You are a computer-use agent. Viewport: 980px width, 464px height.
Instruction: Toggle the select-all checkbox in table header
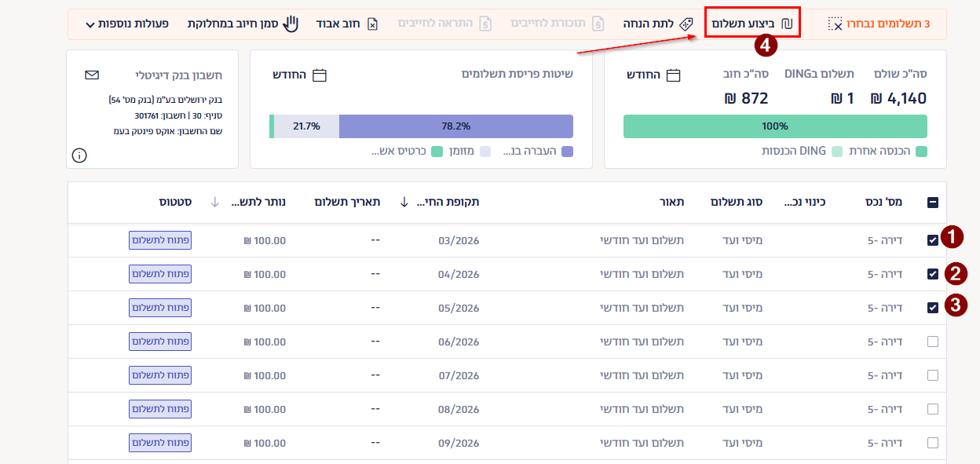tap(932, 203)
